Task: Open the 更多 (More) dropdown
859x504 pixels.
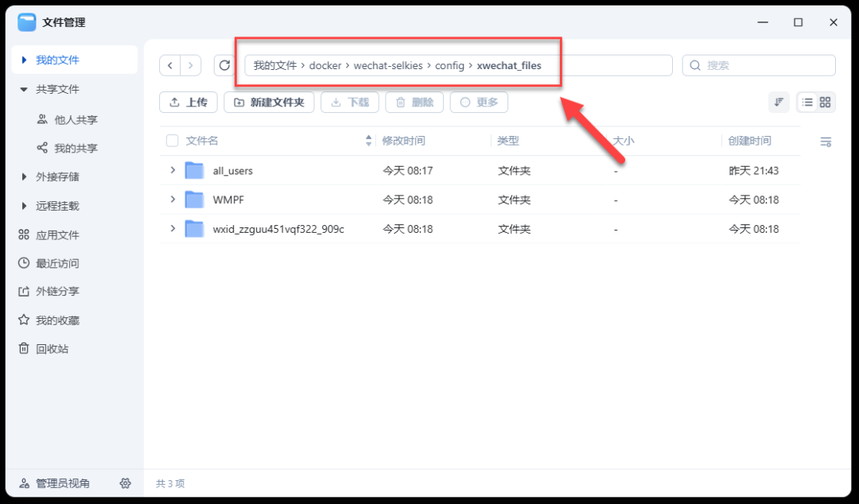Action: coord(478,102)
